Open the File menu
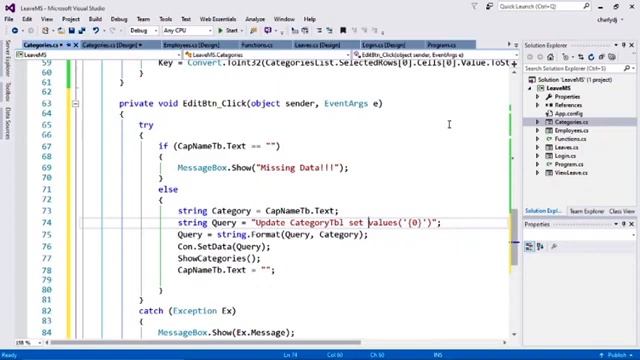The width and height of the screenshot is (640, 360). pos(9,19)
